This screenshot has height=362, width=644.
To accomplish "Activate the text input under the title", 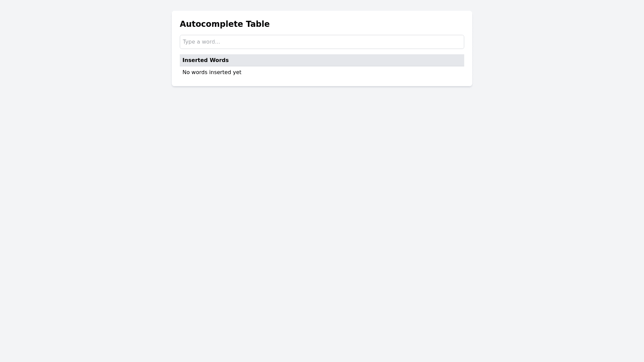I will [x=322, y=42].
